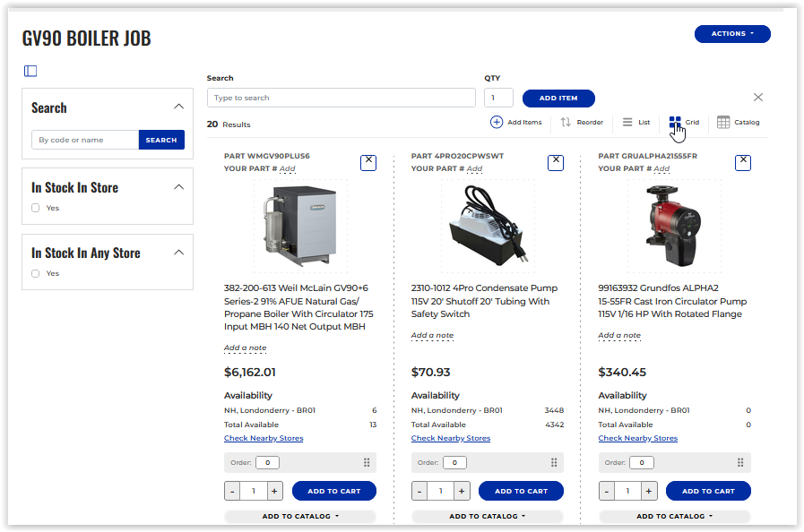Check Nearby Stores for Weil McLain boiler
The image size is (804, 532).
click(x=264, y=438)
